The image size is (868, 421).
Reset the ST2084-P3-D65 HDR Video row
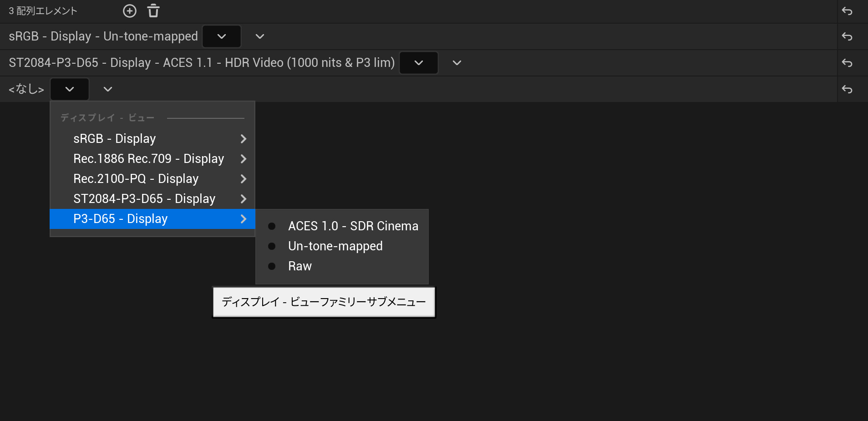coord(847,63)
